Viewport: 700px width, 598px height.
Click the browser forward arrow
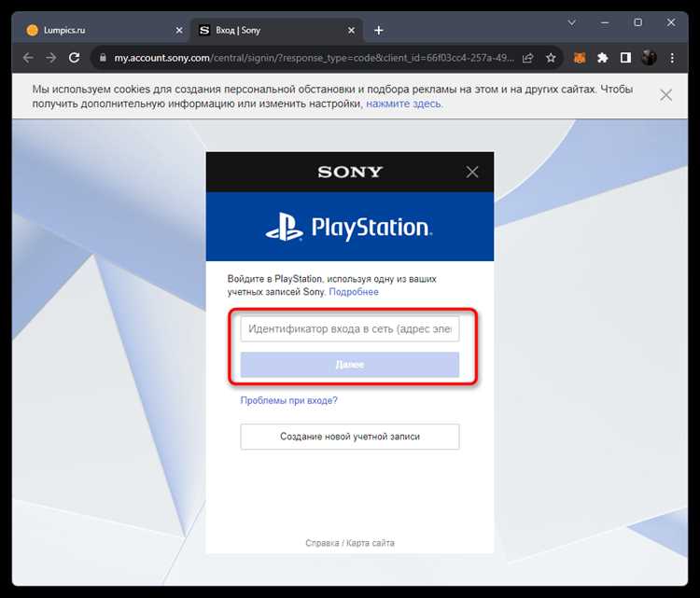coord(51,58)
